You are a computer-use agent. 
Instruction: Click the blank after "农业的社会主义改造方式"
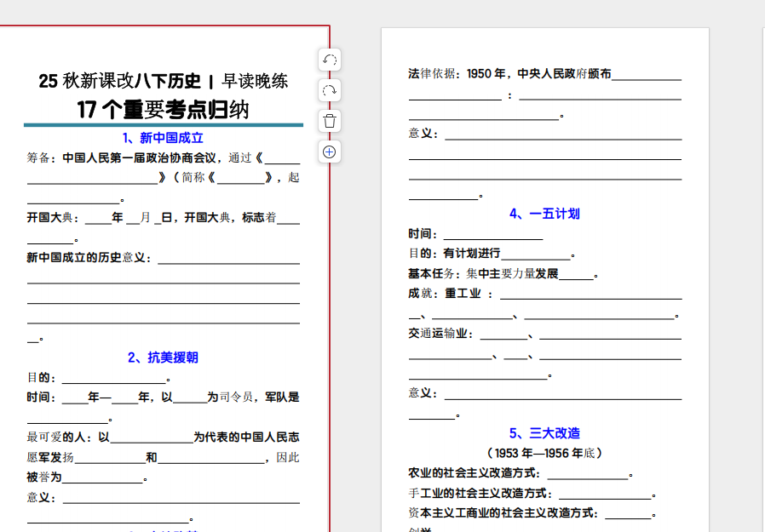(x=587, y=473)
